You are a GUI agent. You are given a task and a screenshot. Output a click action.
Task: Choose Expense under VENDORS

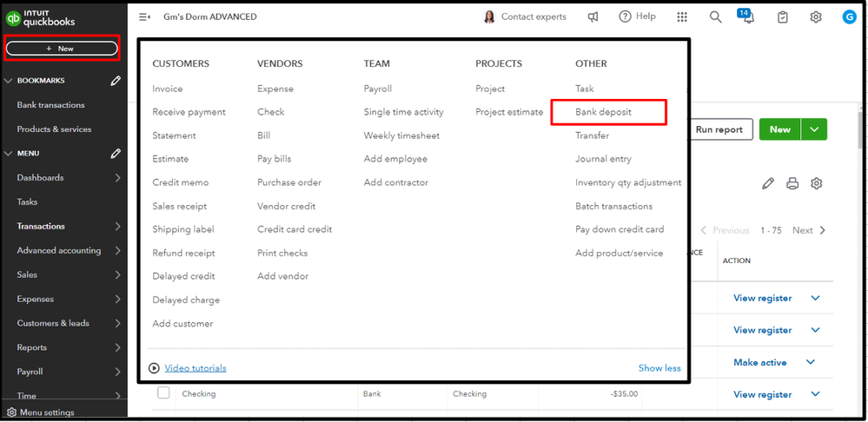coord(275,89)
